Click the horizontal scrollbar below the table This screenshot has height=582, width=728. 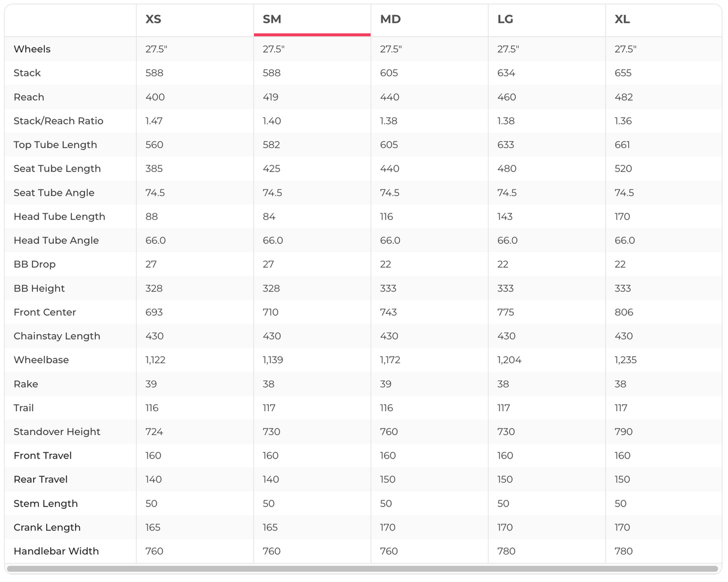[362, 569]
